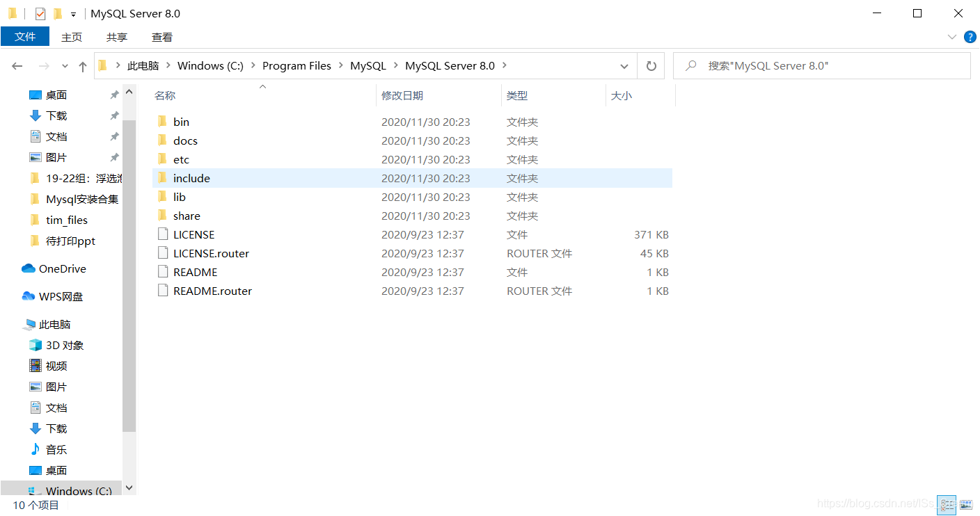Open 桌面 in quick access
The image size is (980, 516).
(48, 95)
